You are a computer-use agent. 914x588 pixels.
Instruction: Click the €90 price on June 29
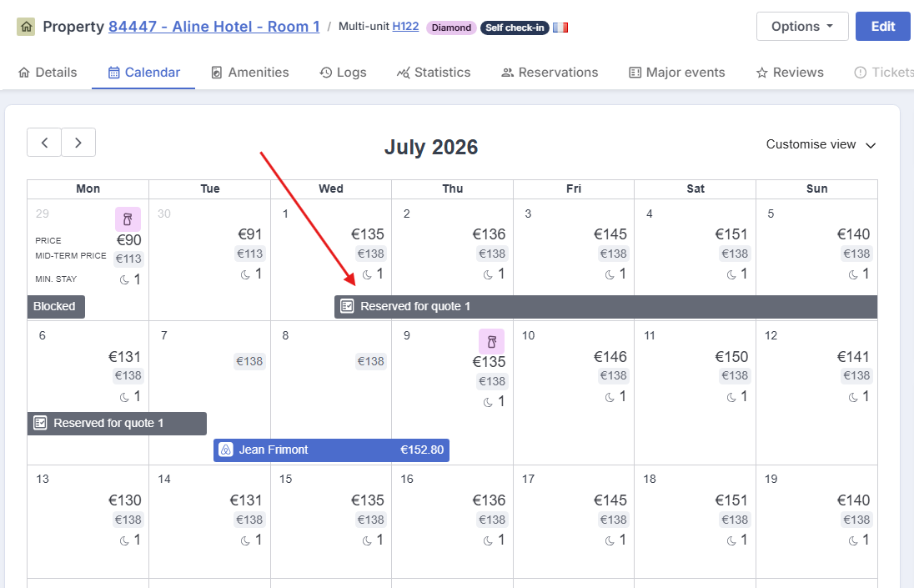pos(128,240)
